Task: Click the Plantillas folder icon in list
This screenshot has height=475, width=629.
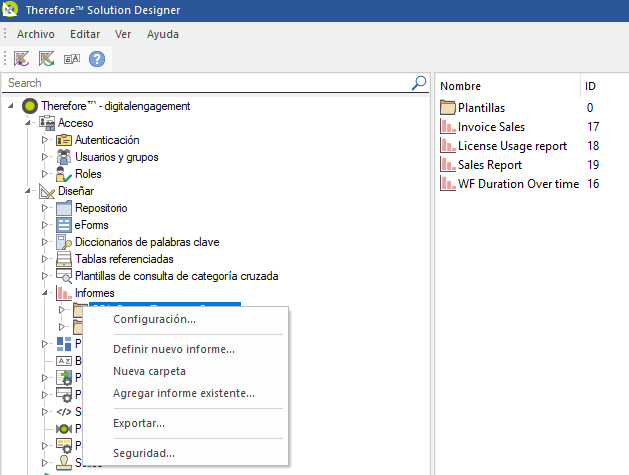Action: 448,108
